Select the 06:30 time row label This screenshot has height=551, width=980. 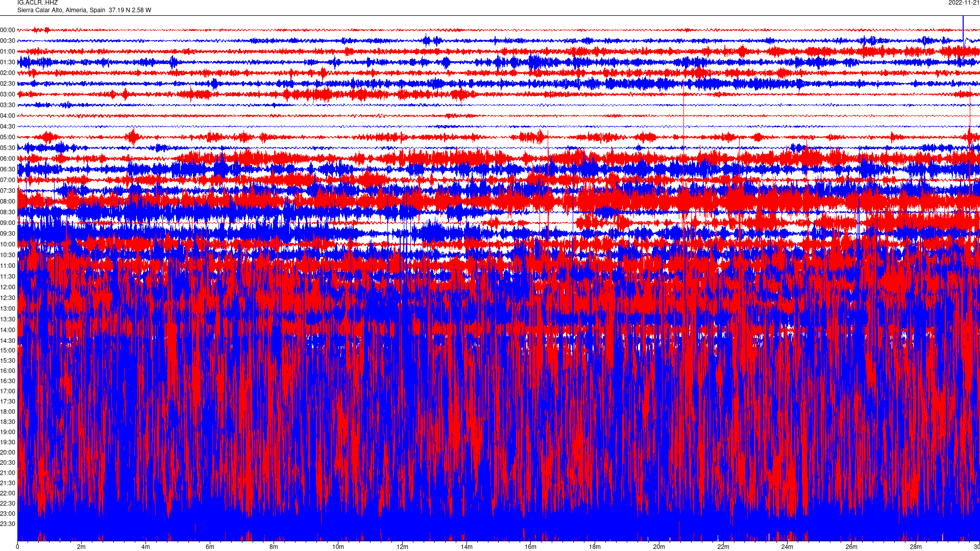pos(8,169)
